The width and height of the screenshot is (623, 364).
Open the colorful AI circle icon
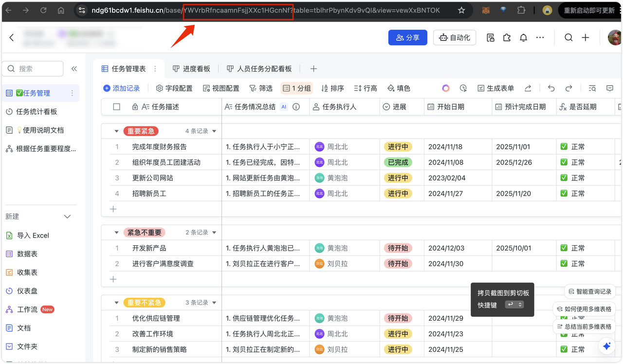click(x=446, y=88)
